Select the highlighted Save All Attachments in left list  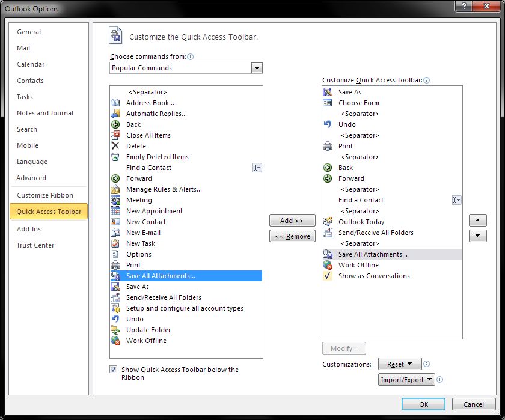click(x=186, y=276)
